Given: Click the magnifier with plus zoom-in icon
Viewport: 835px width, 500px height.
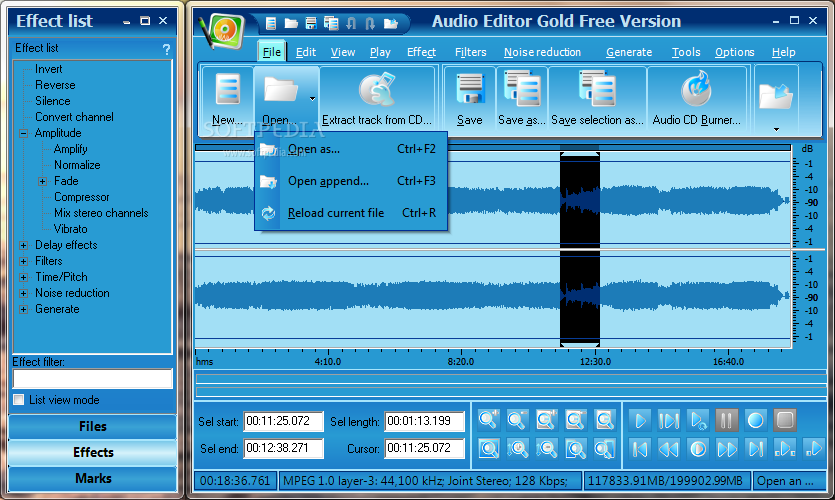Looking at the screenshot, I should coord(488,420).
